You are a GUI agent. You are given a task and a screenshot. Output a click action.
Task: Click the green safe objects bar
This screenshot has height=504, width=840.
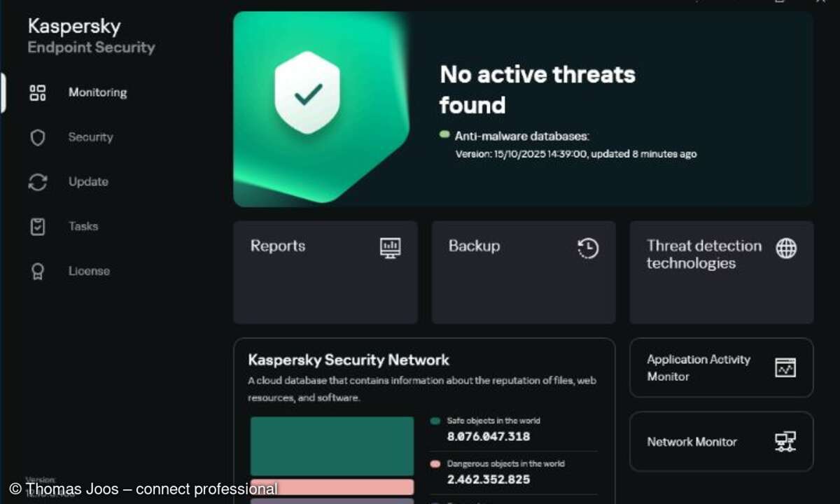click(331, 444)
